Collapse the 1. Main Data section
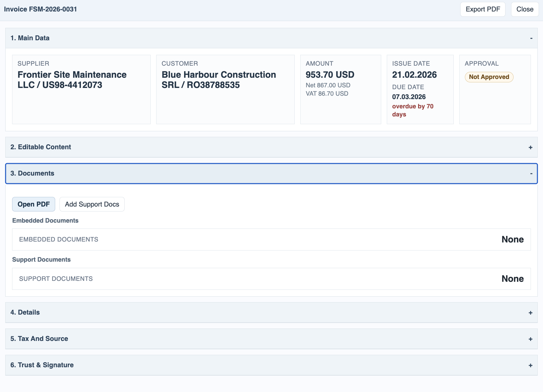 271,38
